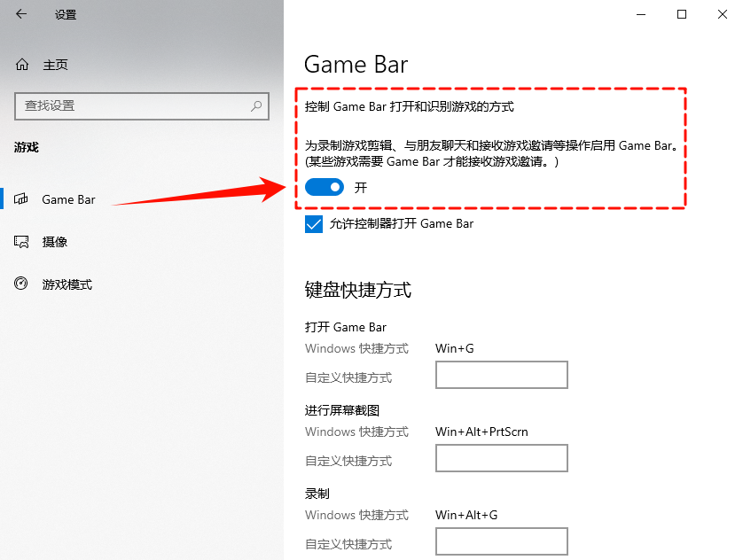
Task: Click the 键盘快捷方式 heading
Action: (x=358, y=290)
